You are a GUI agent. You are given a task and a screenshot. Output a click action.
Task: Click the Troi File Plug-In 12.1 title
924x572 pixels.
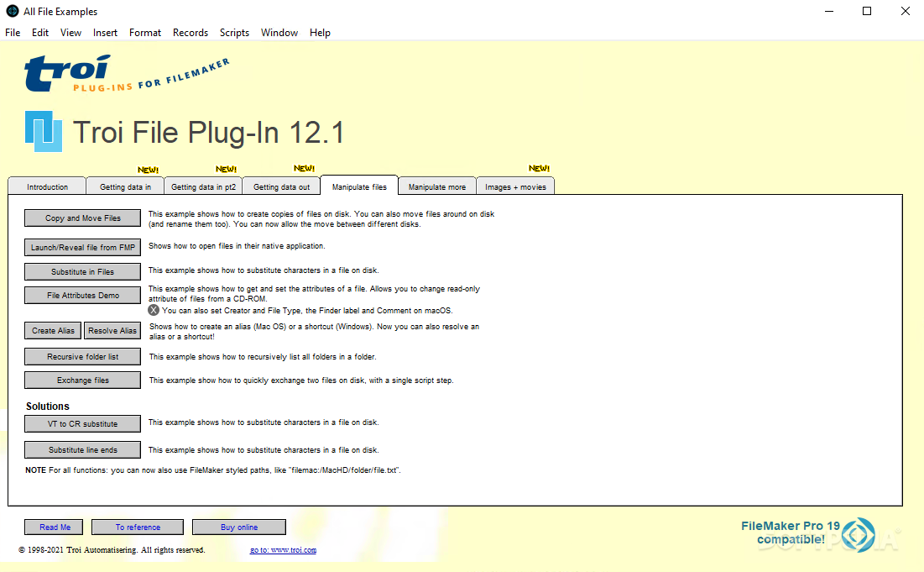[x=208, y=132]
